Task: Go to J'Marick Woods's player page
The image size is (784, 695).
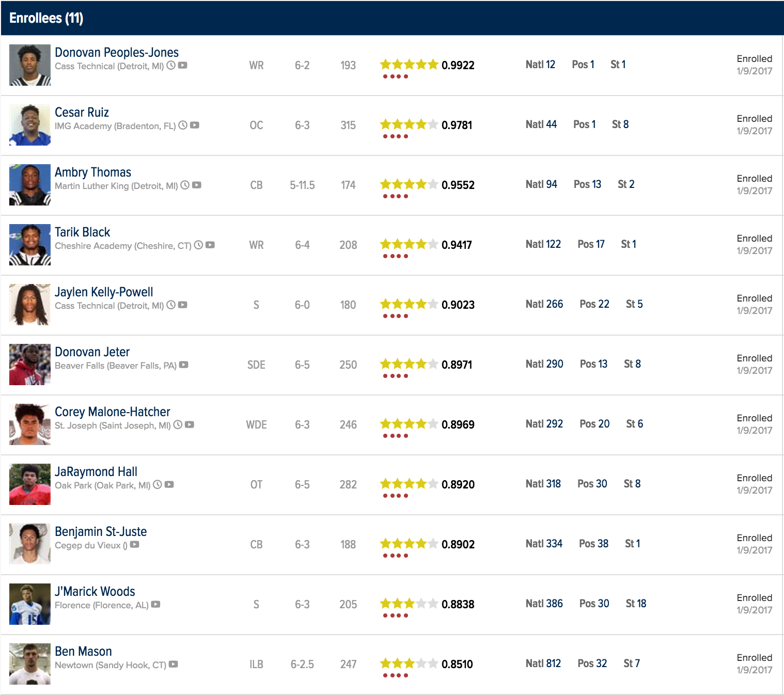Action: click(x=95, y=591)
